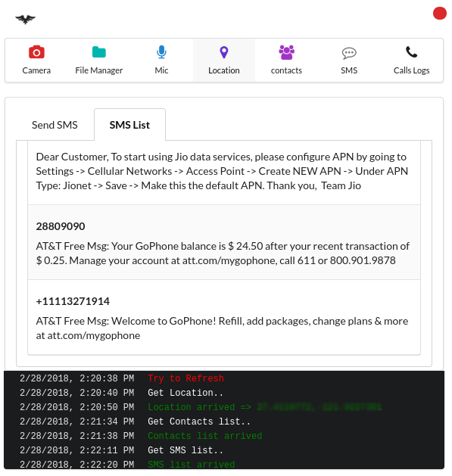The image size is (452, 476).
Task: Select the Mic microphone icon
Action: [161, 52]
